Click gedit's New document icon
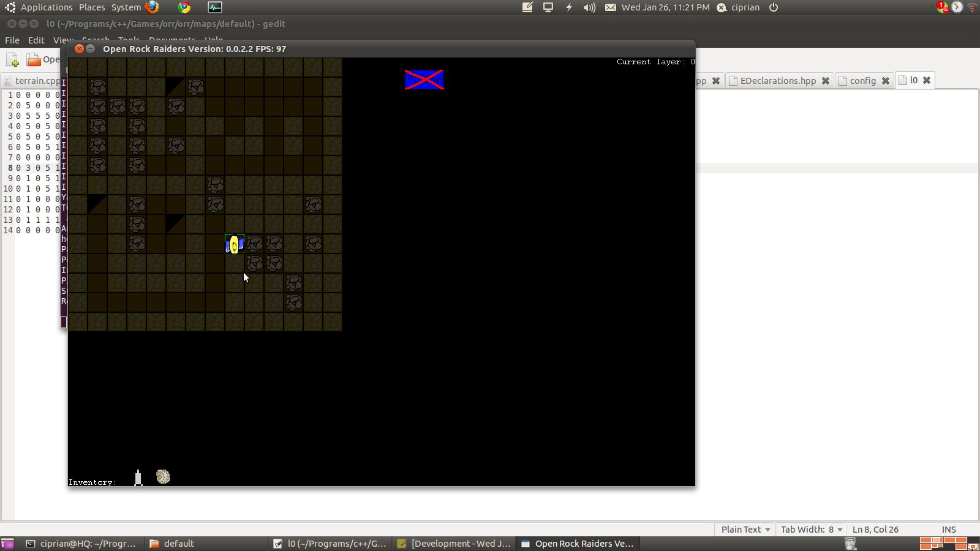980x551 pixels. pos(12,59)
